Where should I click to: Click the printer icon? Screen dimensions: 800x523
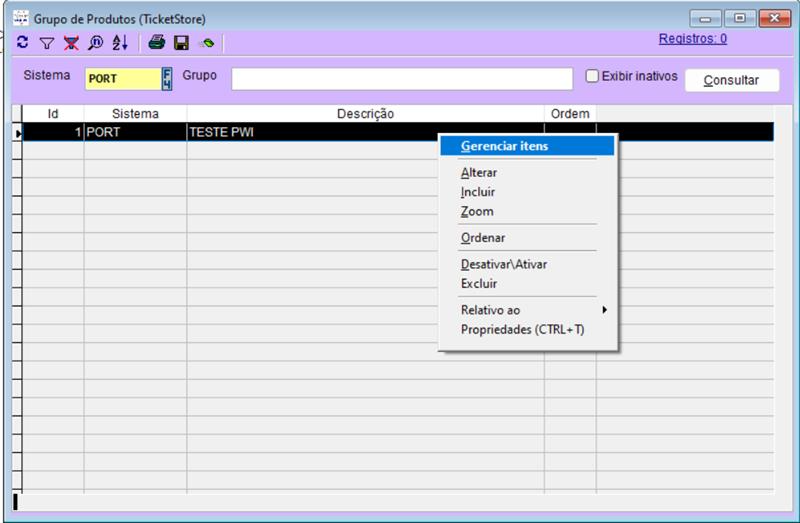(157, 43)
